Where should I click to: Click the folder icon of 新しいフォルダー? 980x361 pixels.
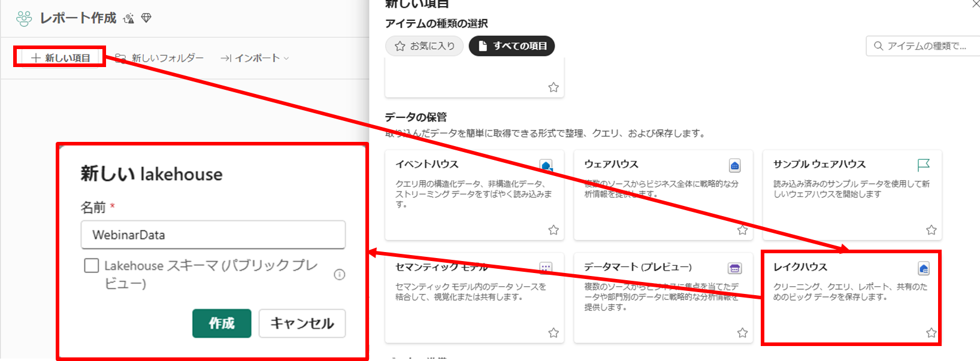point(120,58)
